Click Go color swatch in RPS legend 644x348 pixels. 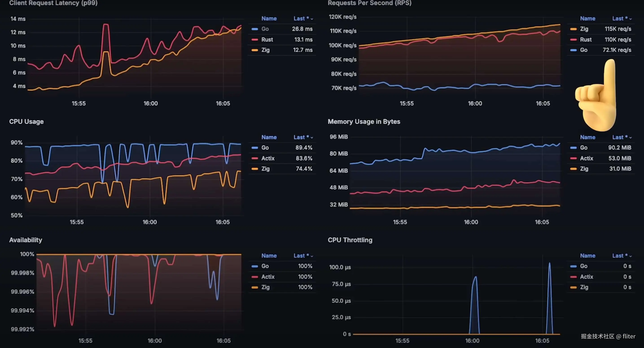[573, 50]
